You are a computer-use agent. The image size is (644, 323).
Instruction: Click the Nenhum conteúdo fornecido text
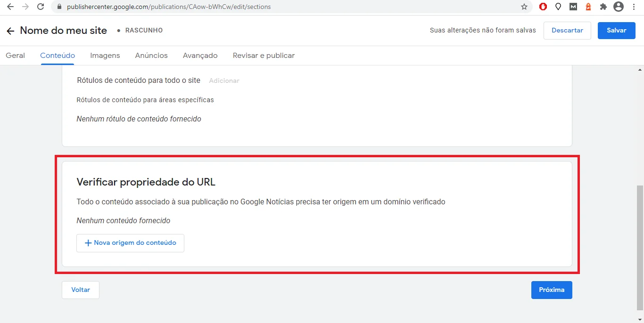click(124, 221)
